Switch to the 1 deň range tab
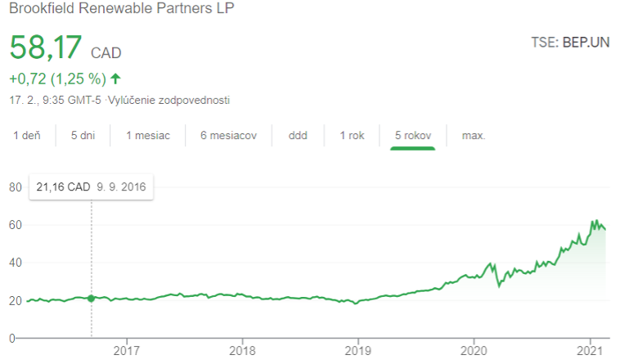 pos(27,136)
